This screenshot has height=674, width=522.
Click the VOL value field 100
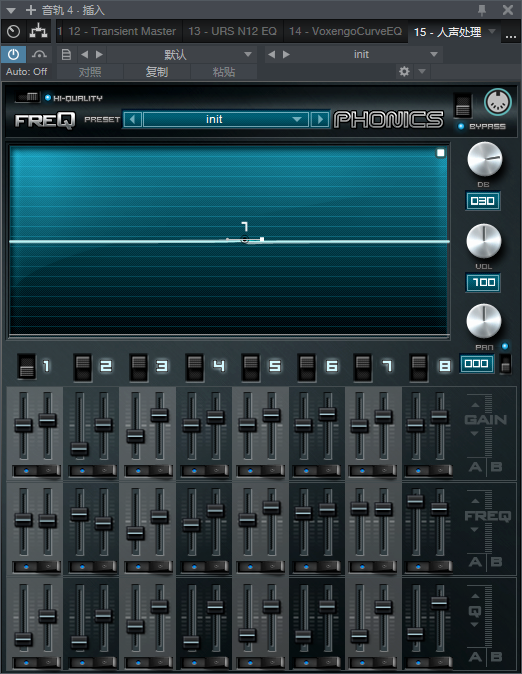[483, 282]
